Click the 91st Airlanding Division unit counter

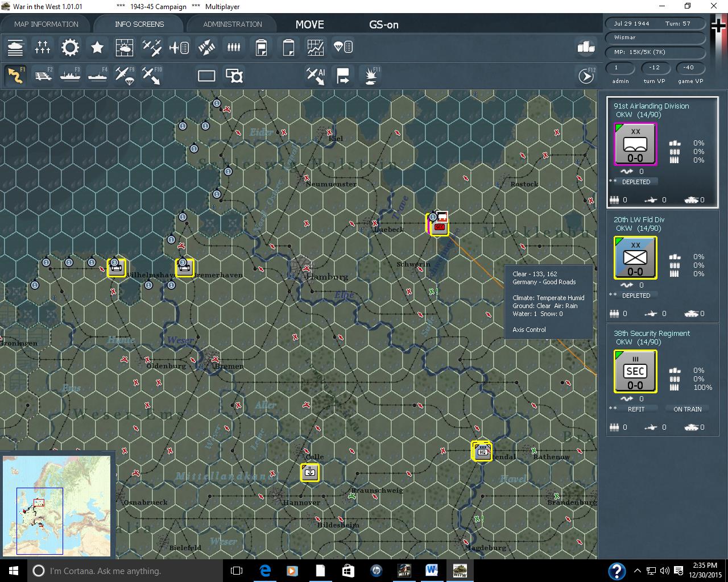(x=635, y=144)
